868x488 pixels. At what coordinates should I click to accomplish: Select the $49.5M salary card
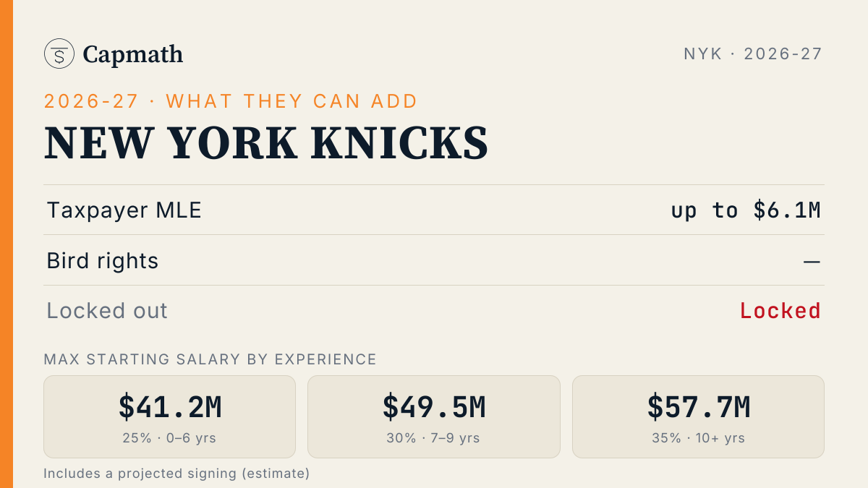tap(434, 416)
